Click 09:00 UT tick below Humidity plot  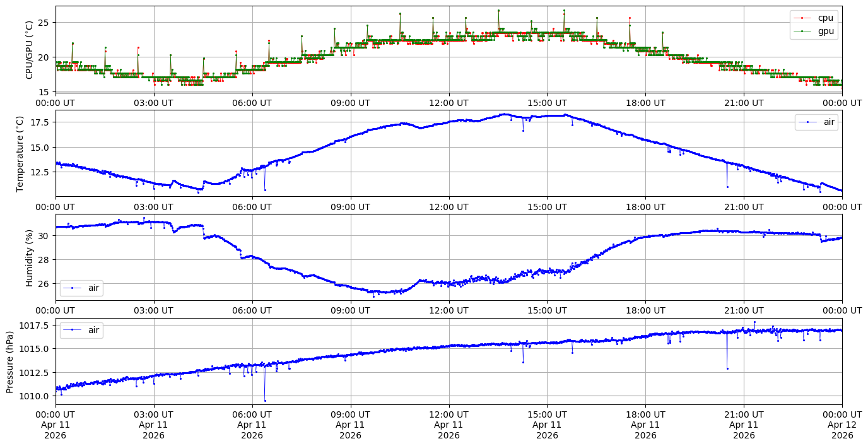[x=350, y=310]
